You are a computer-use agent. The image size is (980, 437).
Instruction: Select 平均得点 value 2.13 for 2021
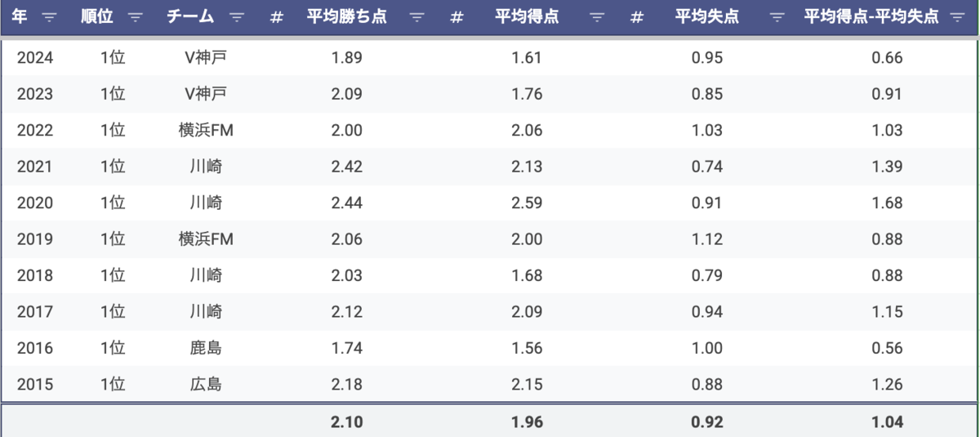(527, 167)
